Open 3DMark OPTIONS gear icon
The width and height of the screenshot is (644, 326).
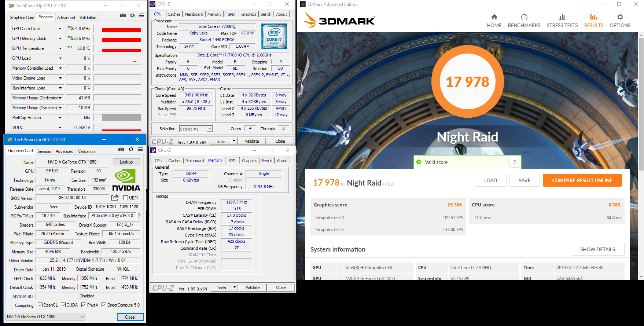coord(620,17)
